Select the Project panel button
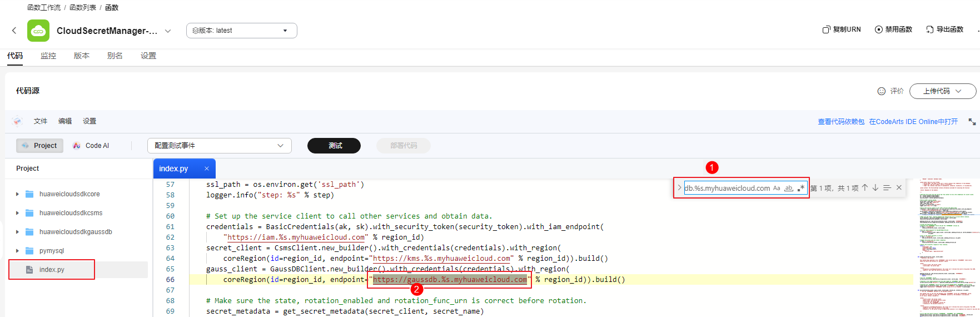980x317 pixels. (x=39, y=146)
